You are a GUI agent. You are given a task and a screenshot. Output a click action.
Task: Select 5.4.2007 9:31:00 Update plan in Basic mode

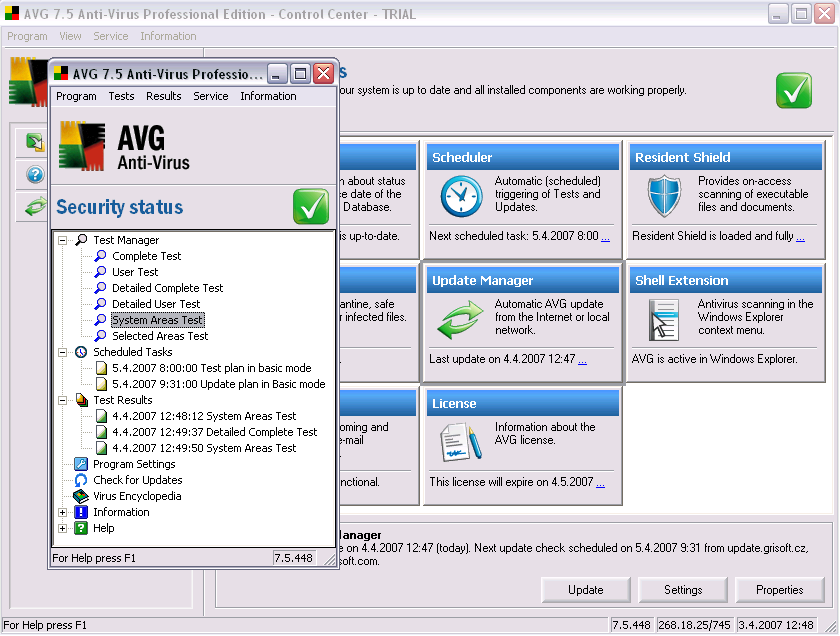click(x=219, y=384)
